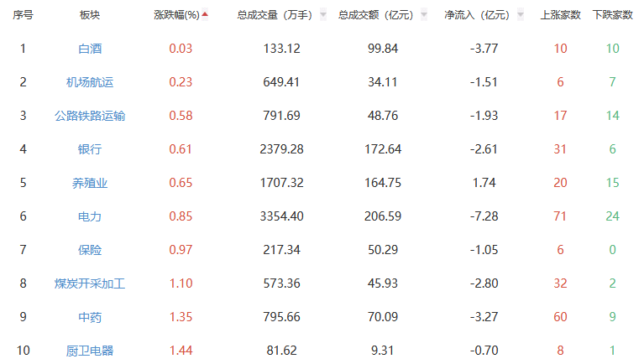
Task: Go to the 电力 sector page
Action: tap(89, 216)
